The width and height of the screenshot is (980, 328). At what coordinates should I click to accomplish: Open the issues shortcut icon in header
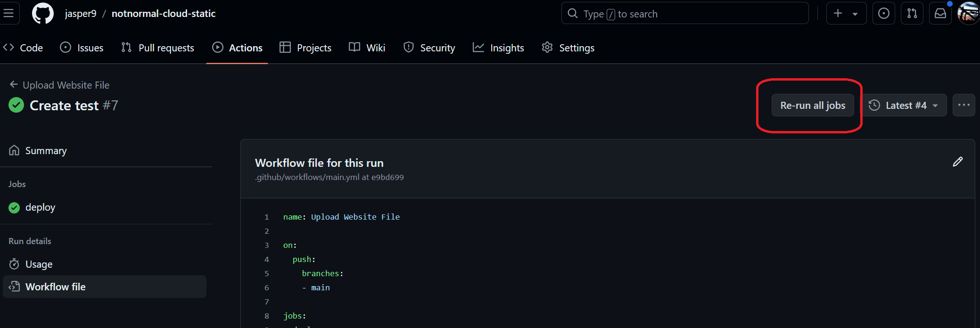(x=883, y=13)
